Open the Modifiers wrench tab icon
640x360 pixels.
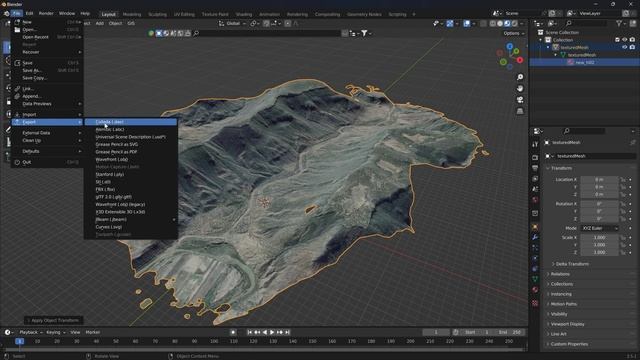(x=535, y=237)
